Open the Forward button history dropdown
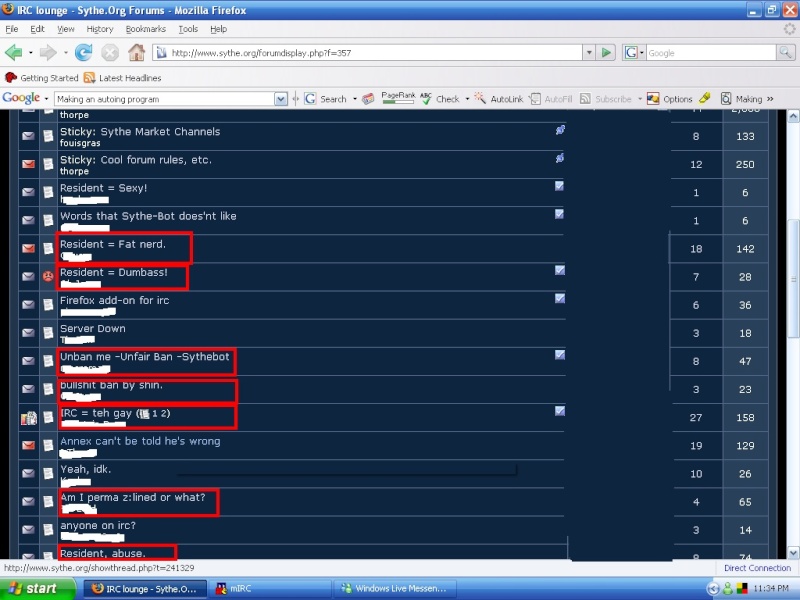The height and width of the screenshot is (600, 800). click(65, 53)
